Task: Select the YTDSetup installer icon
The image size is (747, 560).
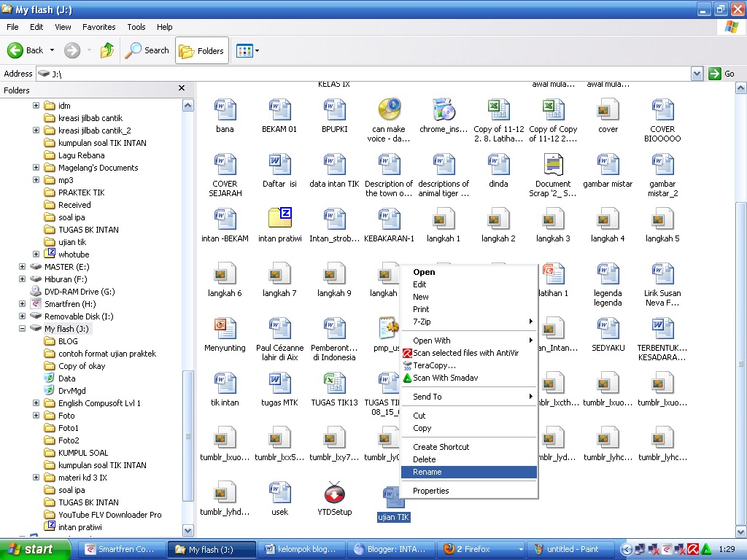Action: pyautogui.click(x=334, y=492)
